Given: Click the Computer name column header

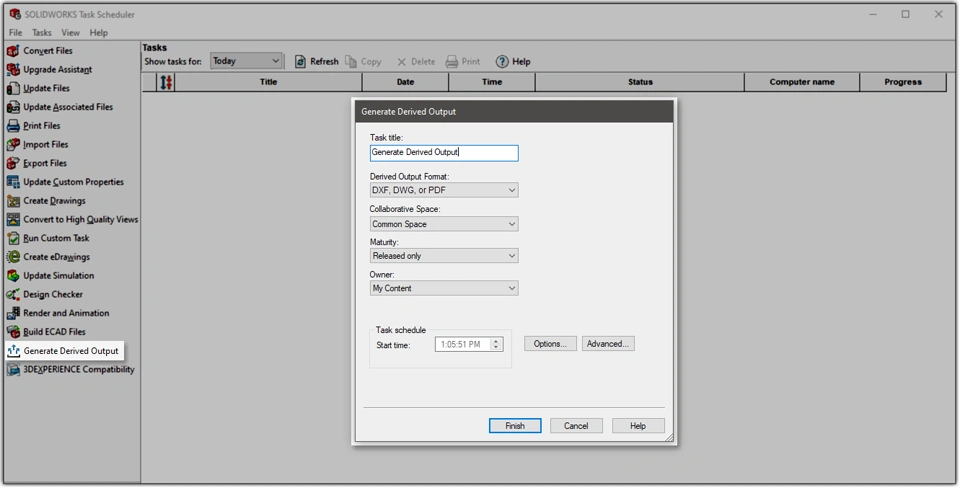Looking at the screenshot, I should pyautogui.click(x=802, y=82).
